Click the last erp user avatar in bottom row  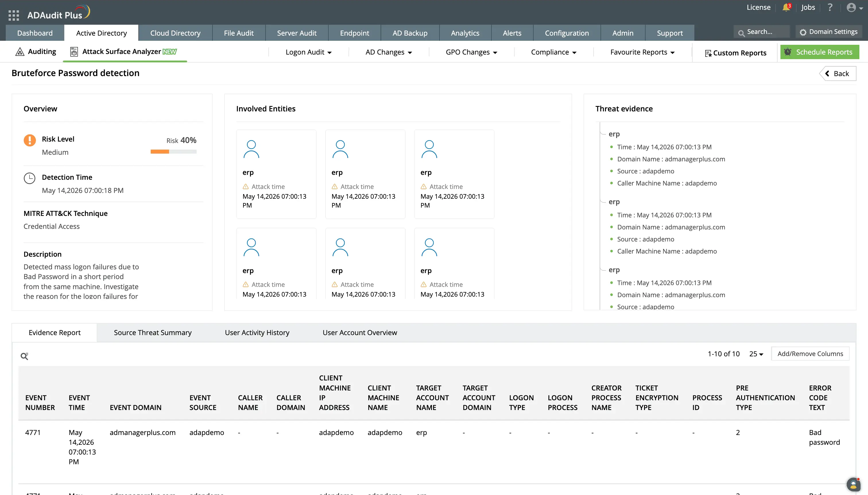[x=429, y=247]
